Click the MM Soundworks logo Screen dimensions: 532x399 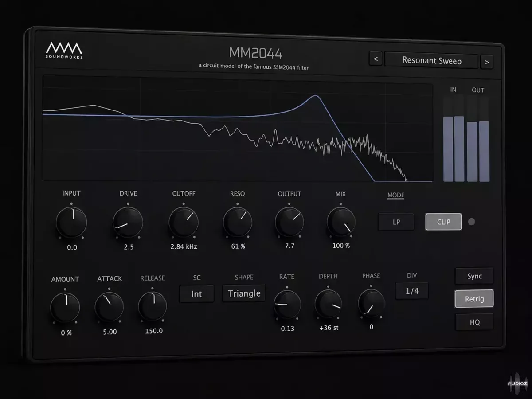(64, 50)
